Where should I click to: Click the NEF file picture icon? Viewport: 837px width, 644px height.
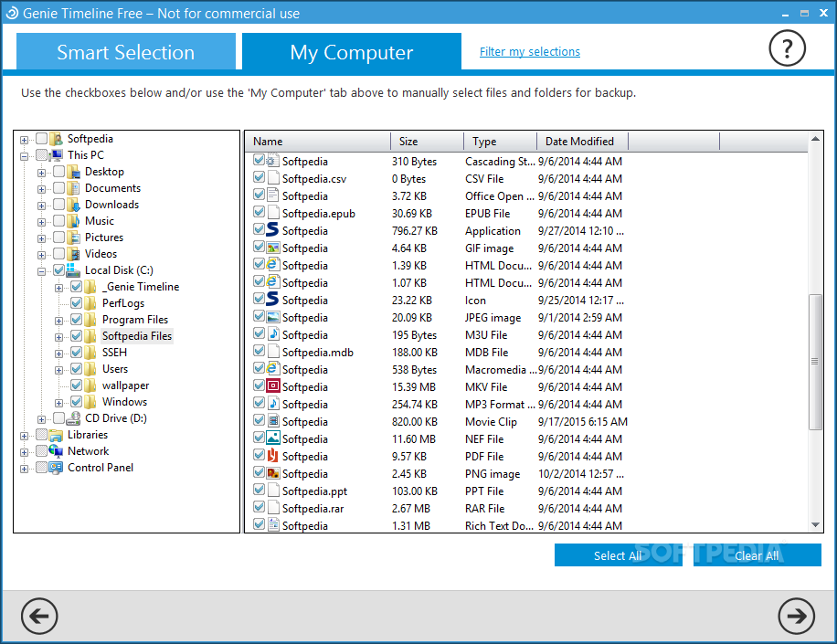[x=273, y=438]
